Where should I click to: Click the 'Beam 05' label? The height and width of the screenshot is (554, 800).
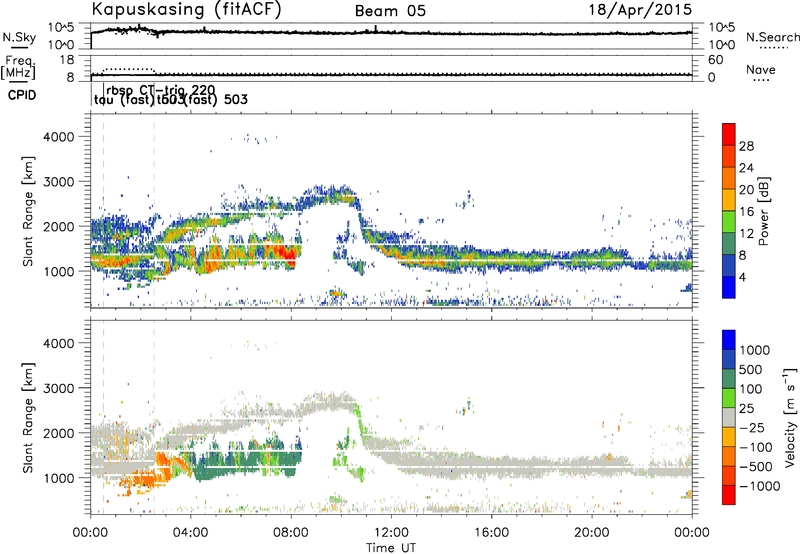click(390, 11)
